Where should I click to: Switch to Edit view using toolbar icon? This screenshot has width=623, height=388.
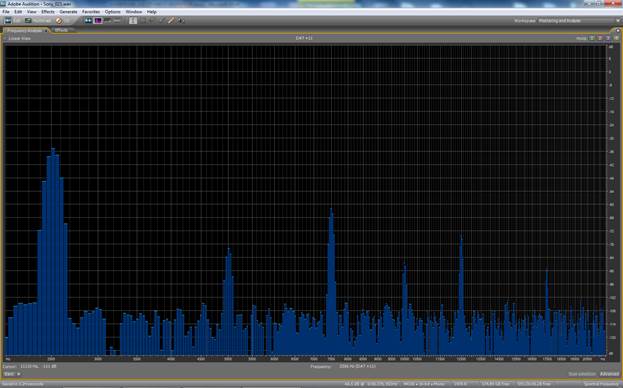[x=8, y=21]
